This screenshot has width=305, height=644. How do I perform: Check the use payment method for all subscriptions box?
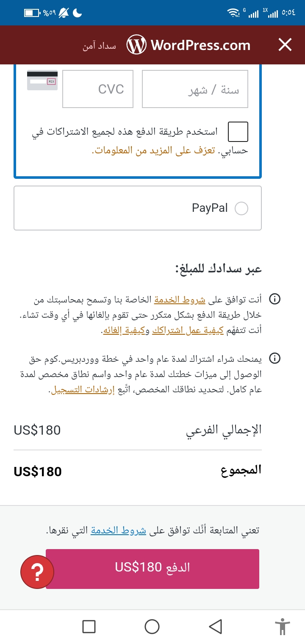[238, 131]
